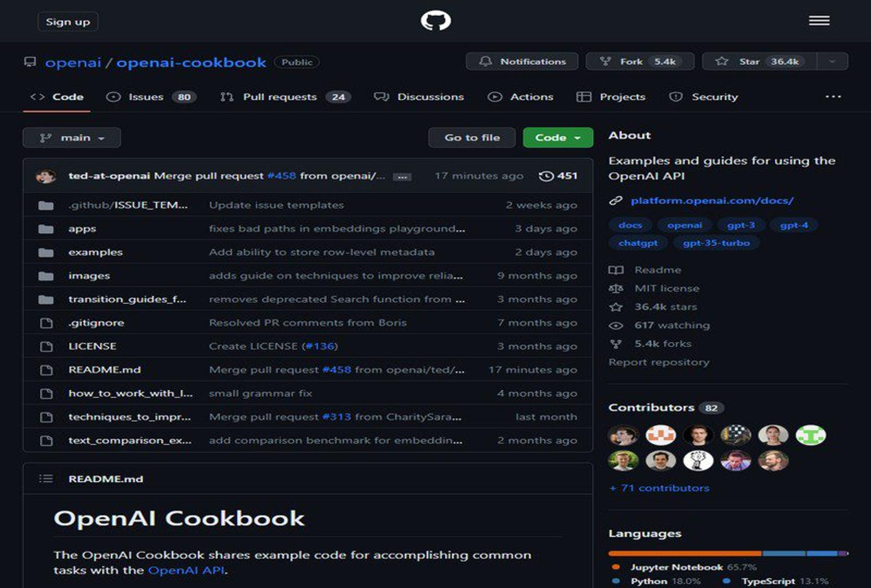Click the Go to file button

tap(471, 137)
